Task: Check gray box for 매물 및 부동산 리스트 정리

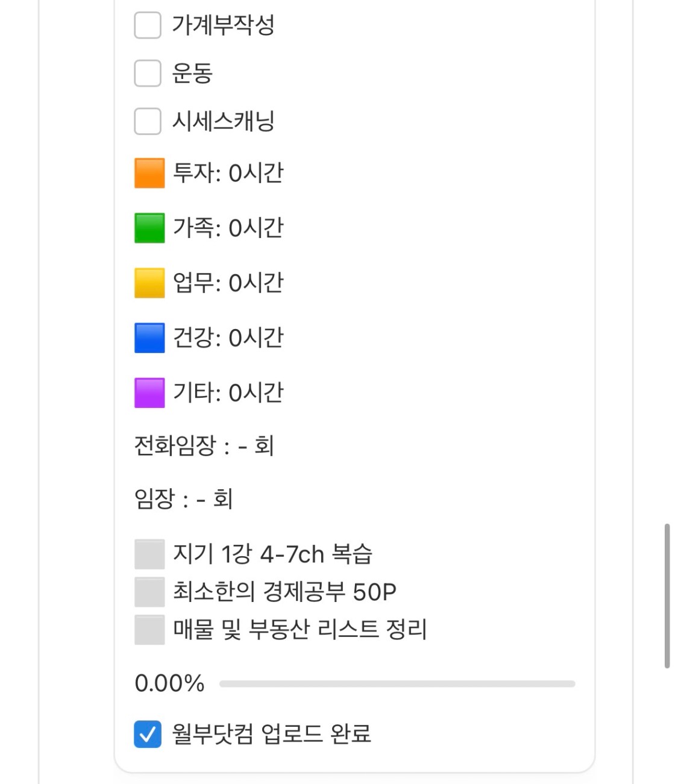Action: point(149,630)
